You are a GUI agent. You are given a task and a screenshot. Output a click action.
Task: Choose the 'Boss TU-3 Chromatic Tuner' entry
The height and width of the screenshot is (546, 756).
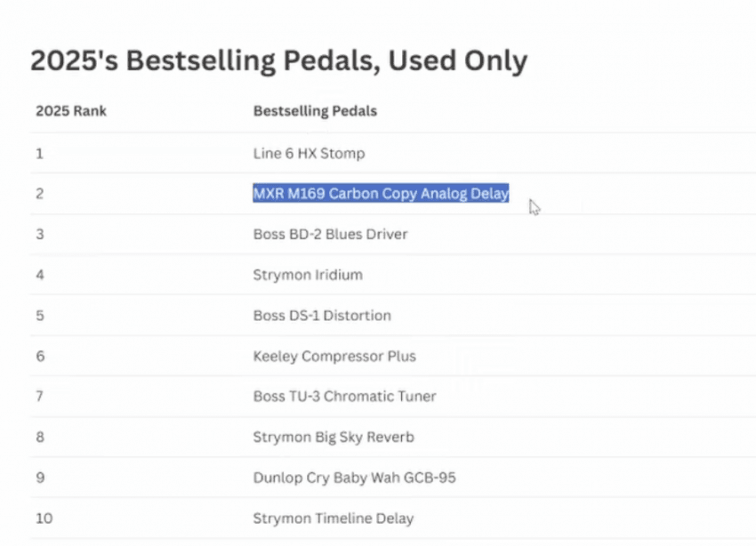(x=344, y=397)
